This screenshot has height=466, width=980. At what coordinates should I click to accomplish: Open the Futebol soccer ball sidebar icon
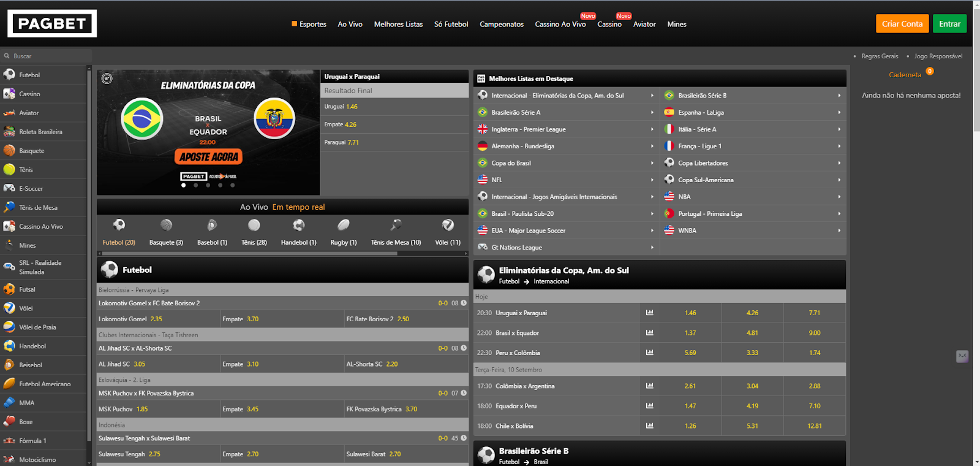point(9,75)
